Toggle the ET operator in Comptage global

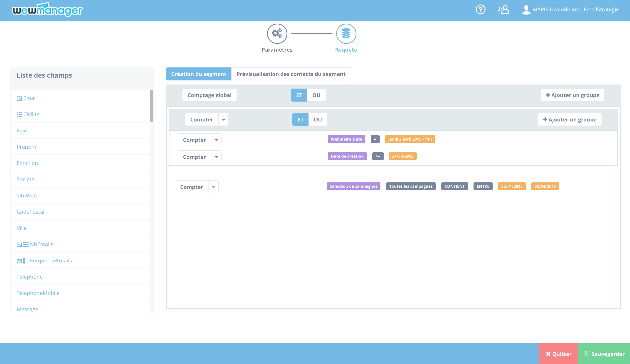tap(300, 95)
